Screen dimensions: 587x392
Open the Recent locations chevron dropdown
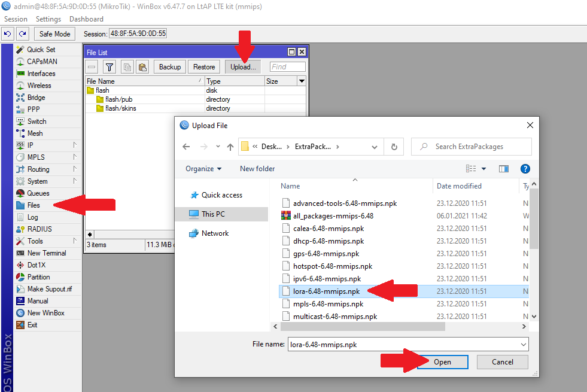218,147
